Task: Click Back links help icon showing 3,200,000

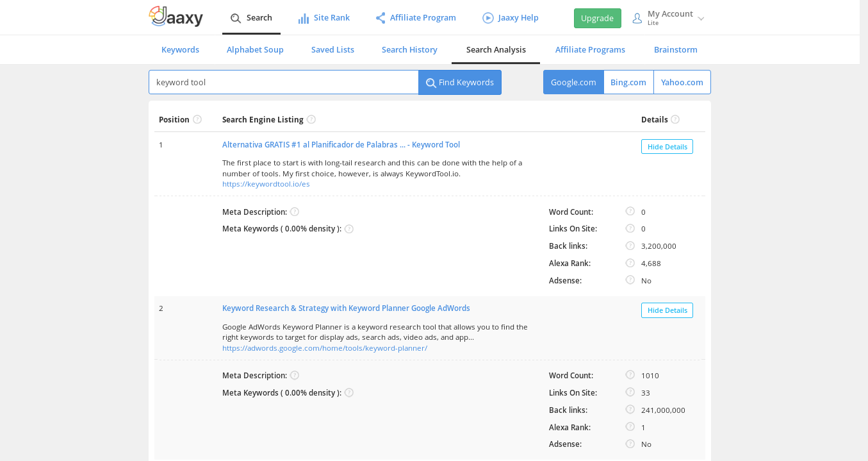Action: [x=630, y=246]
